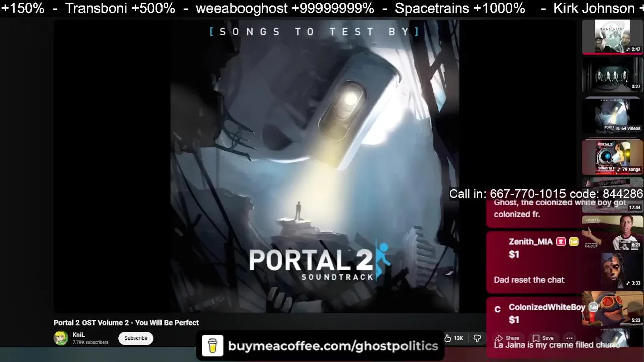Click the 'La Jaina is my creme' message
The image size is (644, 362).
[x=556, y=345]
